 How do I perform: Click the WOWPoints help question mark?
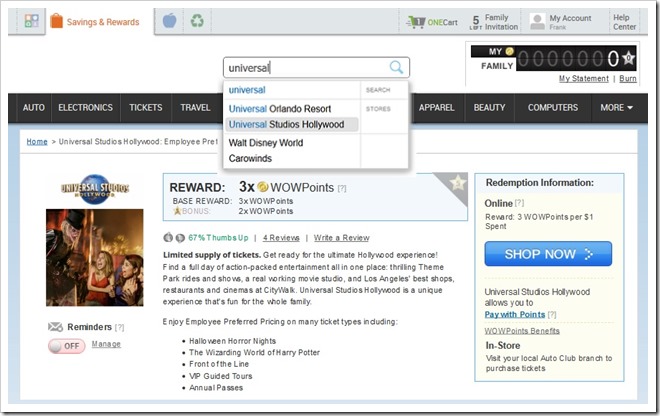tap(342, 189)
